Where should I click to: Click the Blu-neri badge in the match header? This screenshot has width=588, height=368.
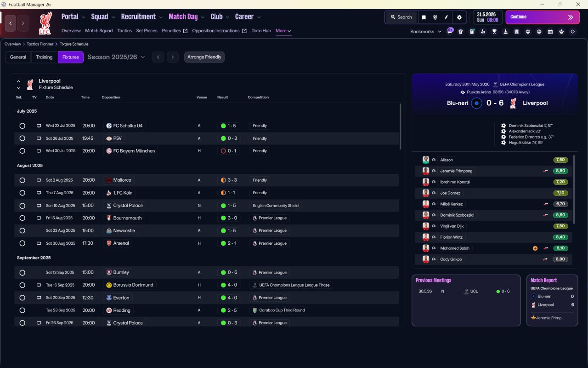pos(477,103)
